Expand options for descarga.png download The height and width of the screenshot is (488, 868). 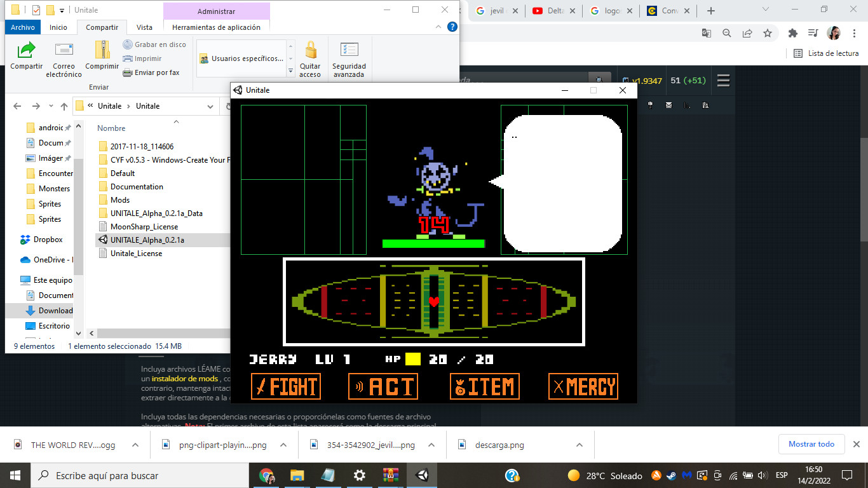coord(579,445)
